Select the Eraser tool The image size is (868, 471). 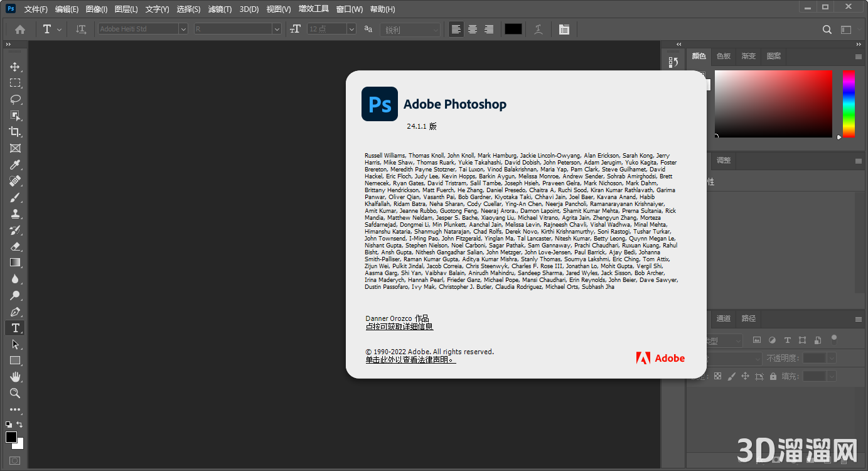click(x=15, y=246)
